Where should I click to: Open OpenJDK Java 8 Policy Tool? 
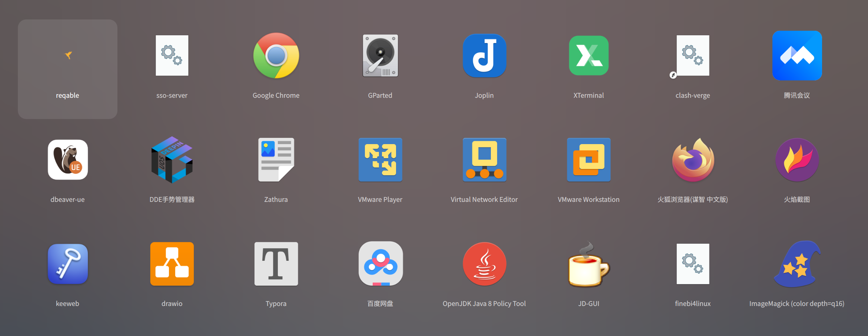(x=484, y=264)
